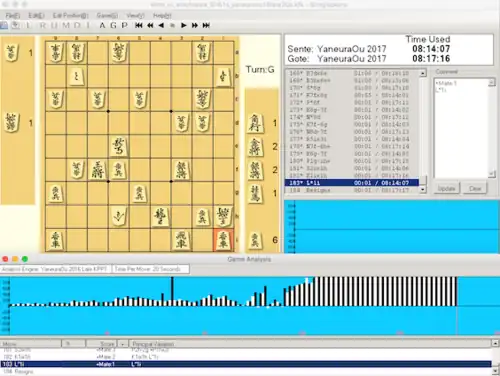Viewport: 500px width, 376px height.
Task: Click the Update button below the comment box
Action: 446,188
